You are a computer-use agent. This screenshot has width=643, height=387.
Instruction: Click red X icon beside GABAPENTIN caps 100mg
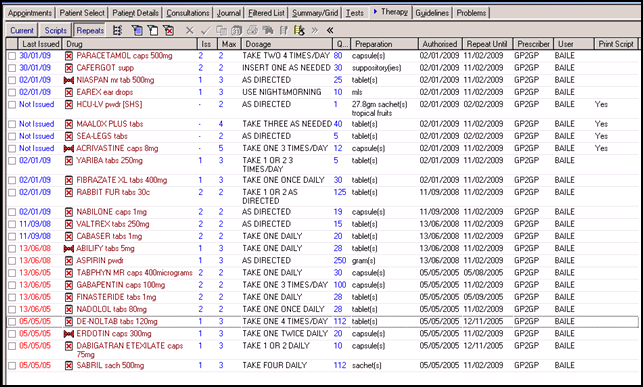pos(69,285)
